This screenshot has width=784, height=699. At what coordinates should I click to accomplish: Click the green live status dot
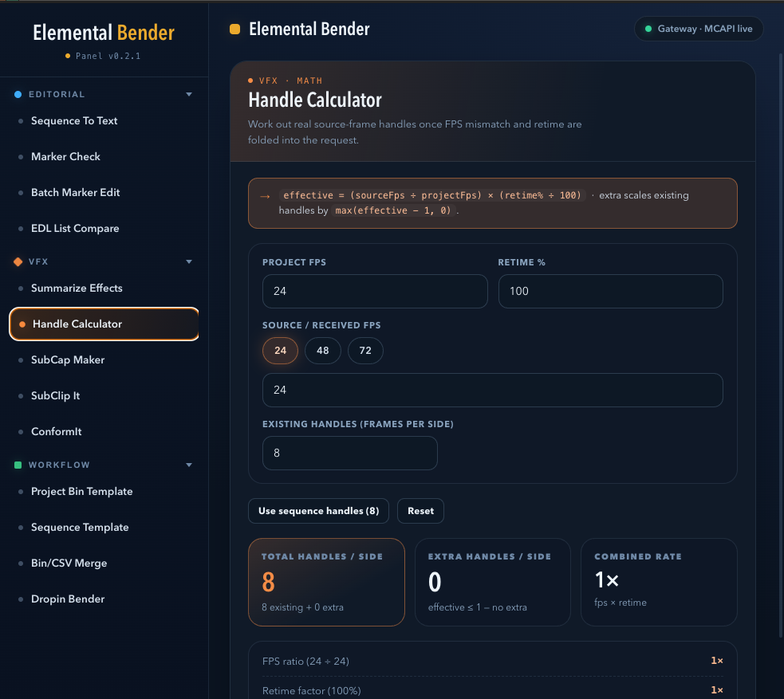coord(648,29)
